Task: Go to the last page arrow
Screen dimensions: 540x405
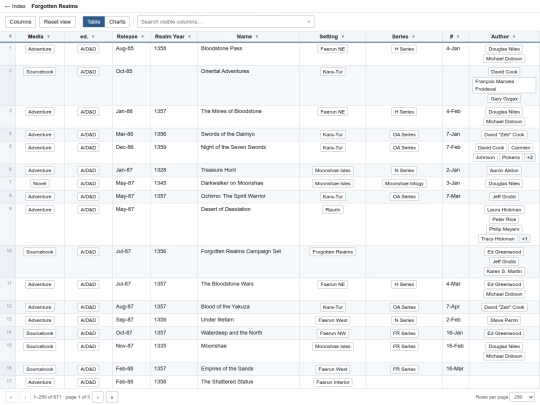Action: click(112, 397)
